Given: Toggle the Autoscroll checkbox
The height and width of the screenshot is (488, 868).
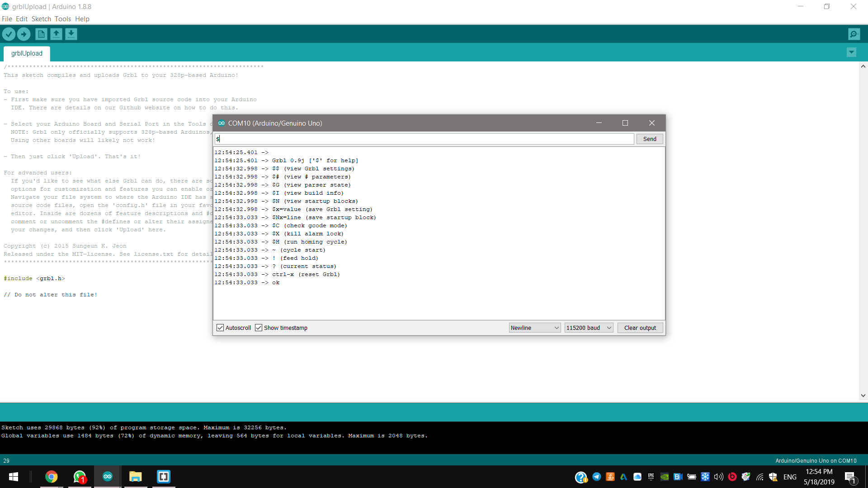Looking at the screenshot, I should [x=220, y=328].
